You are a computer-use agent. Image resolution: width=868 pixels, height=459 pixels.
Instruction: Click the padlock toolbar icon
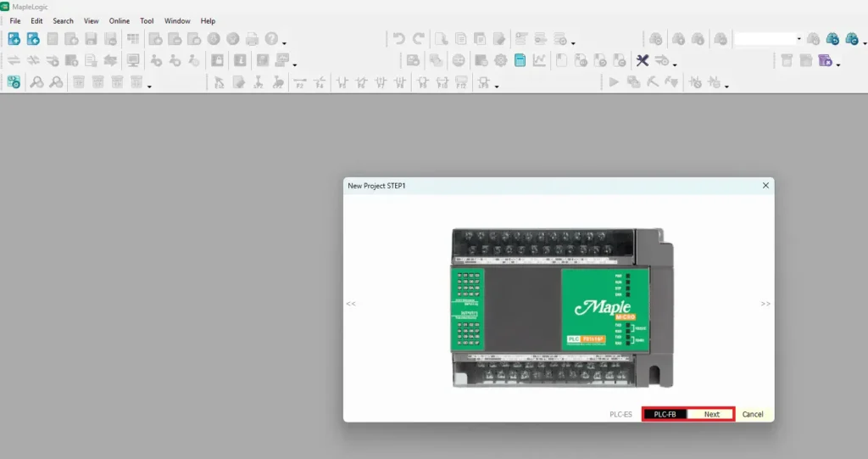click(x=218, y=60)
